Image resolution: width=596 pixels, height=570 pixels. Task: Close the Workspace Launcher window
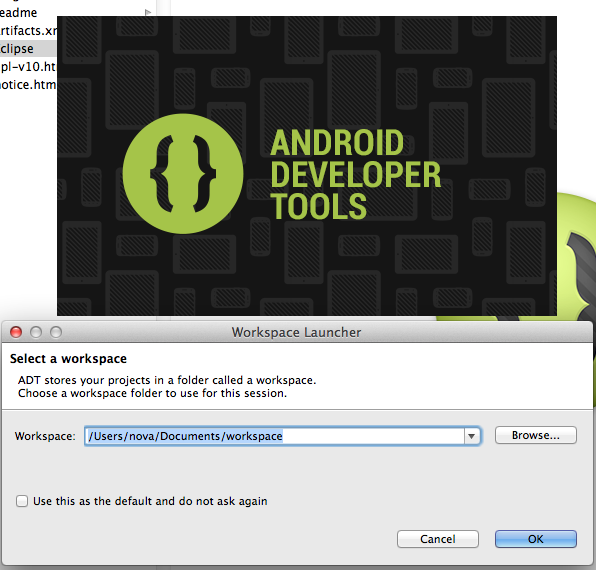click(x=16, y=332)
